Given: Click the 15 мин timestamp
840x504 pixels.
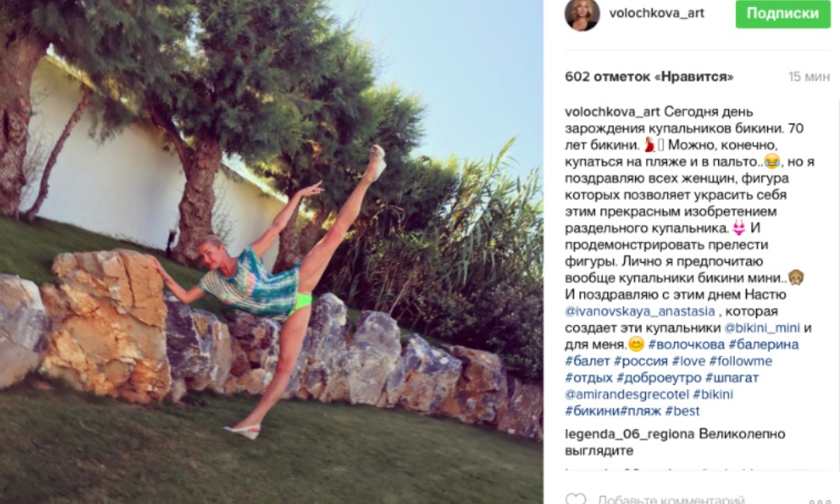Looking at the screenshot, I should point(809,76).
